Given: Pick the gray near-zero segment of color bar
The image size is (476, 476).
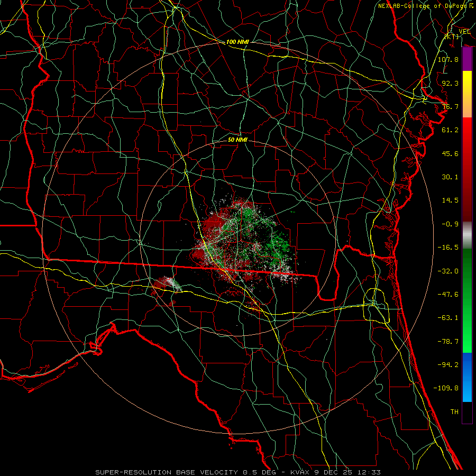Looking at the screenshot, I should pyautogui.click(x=467, y=235).
